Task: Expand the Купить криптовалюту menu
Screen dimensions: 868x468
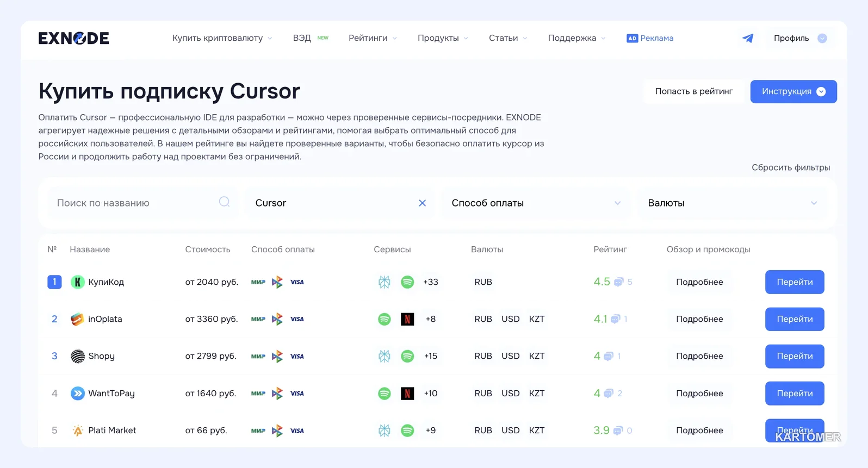Action: pyautogui.click(x=222, y=38)
